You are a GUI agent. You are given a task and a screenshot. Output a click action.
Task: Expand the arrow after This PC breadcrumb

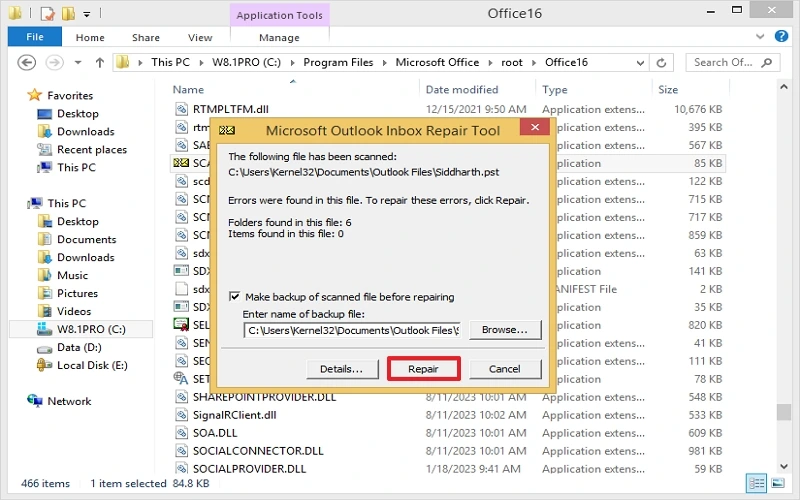coord(201,63)
